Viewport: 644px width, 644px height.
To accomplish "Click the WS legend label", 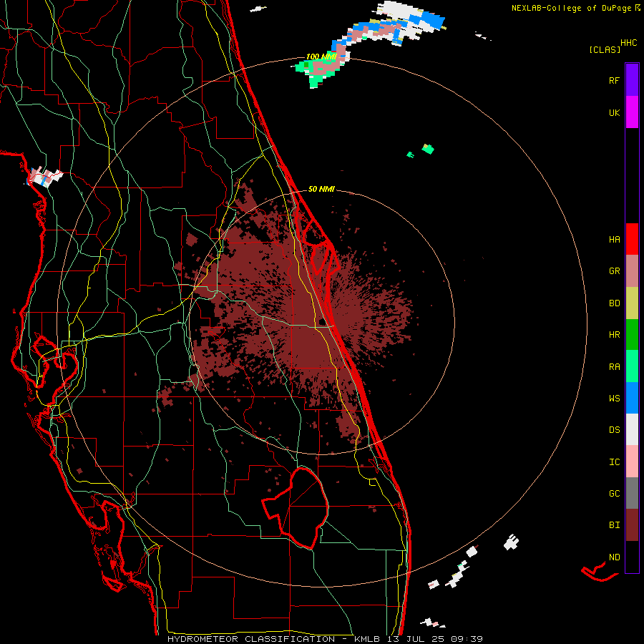I will (614, 398).
